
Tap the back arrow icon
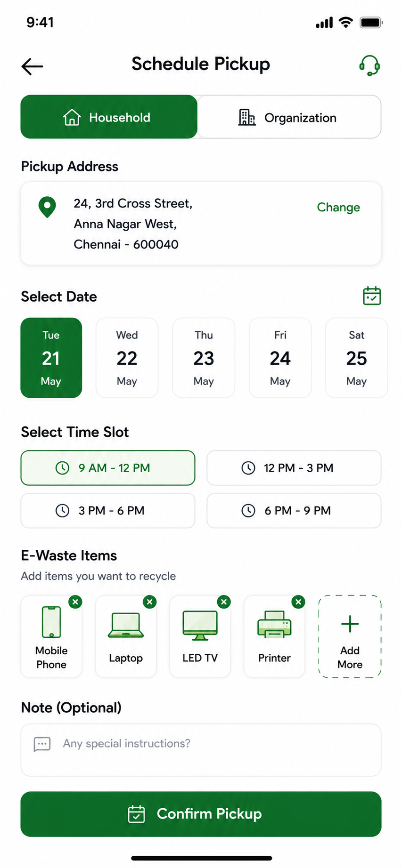(32, 66)
